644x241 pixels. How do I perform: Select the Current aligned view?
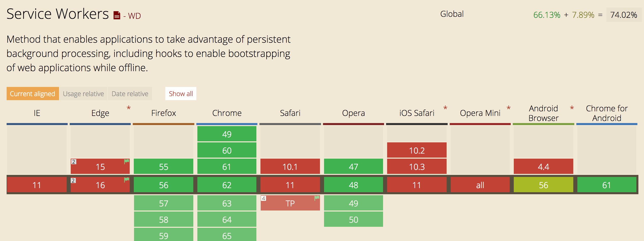pyautogui.click(x=33, y=94)
